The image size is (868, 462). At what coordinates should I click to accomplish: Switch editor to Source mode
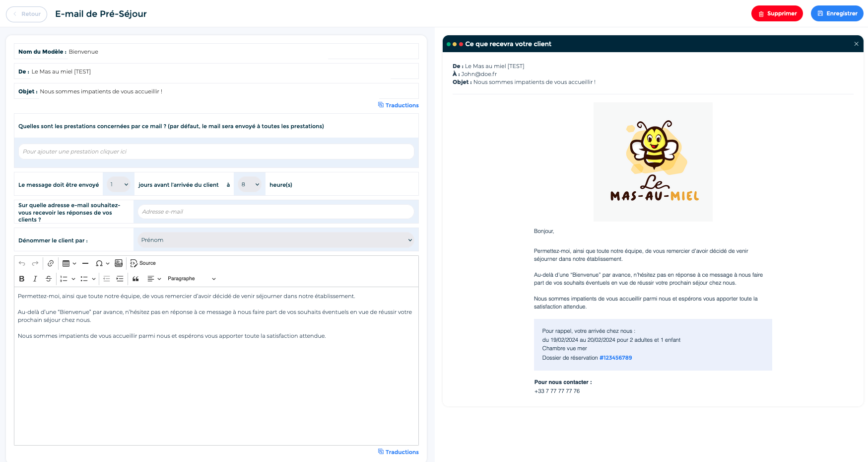tap(143, 263)
